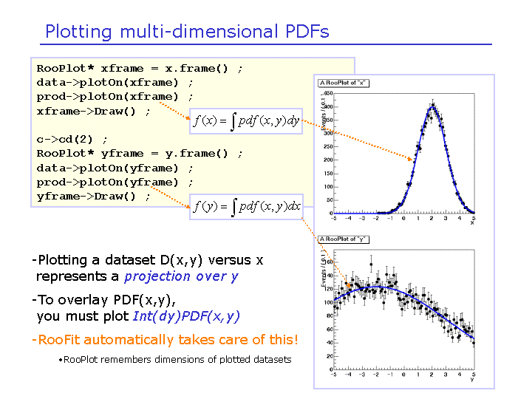Click code line "c->cd(2) ;"
The image size is (532, 399).
(72, 140)
